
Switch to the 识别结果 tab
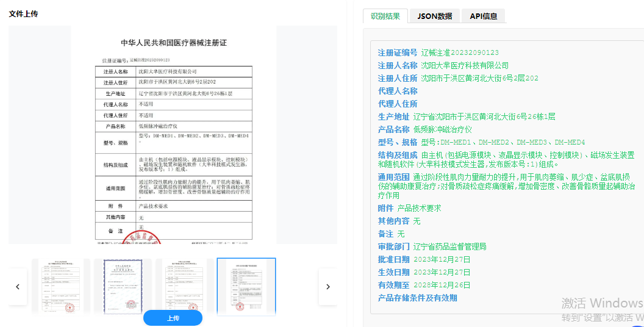click(385, 16)
